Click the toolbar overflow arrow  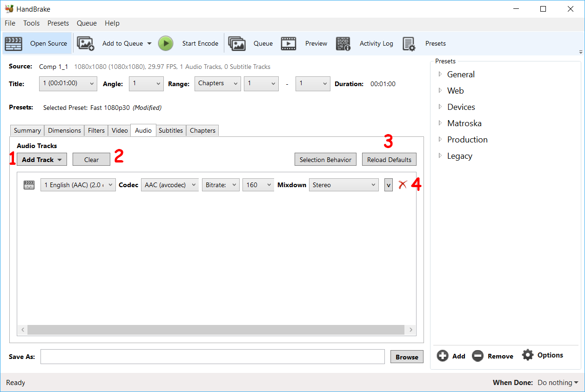pos(581,52)
